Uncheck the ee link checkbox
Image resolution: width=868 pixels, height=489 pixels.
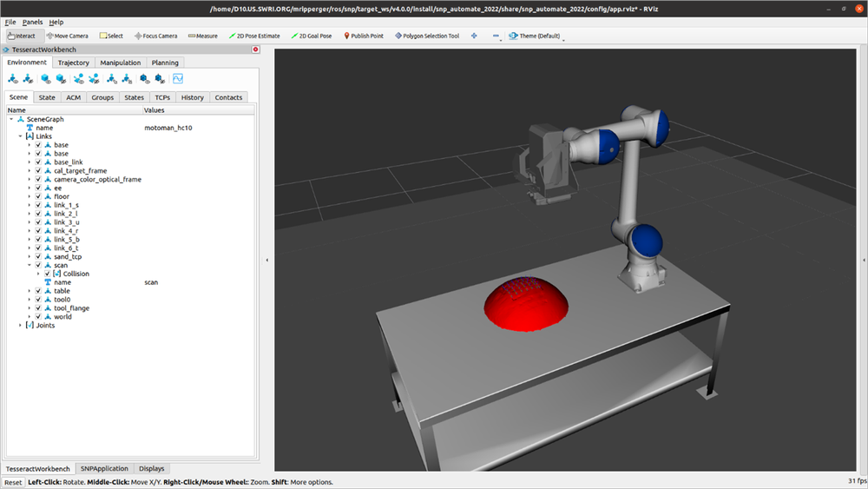click(x=38, y=188)
